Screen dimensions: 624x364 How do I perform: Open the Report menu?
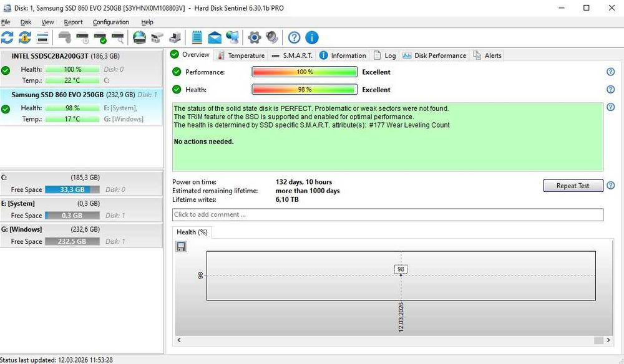pos(73,22)
